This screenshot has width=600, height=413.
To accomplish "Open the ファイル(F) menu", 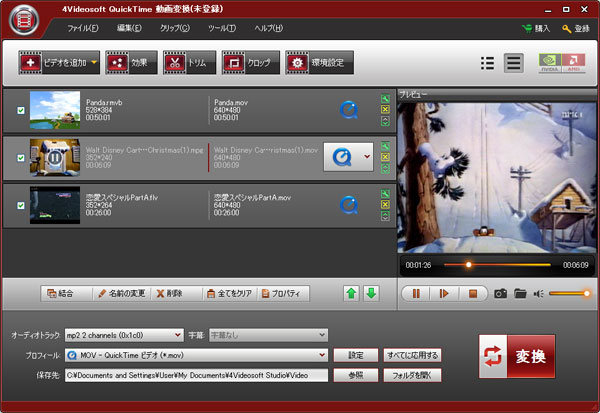I will coord(83,28).
